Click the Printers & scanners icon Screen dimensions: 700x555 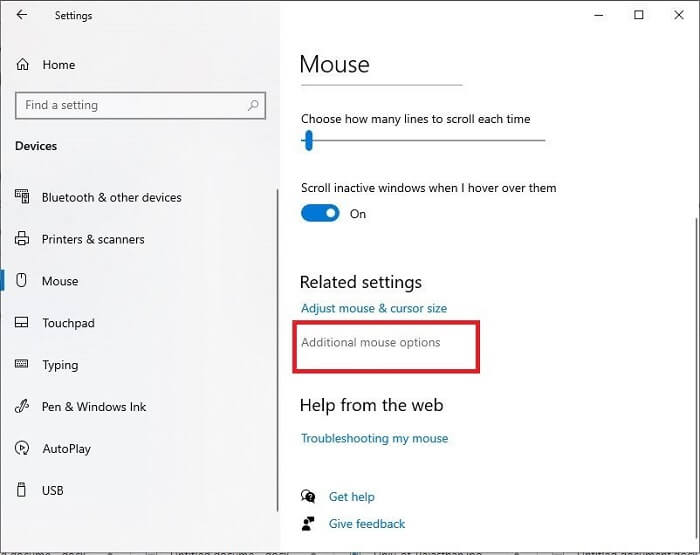pos(23,239)
